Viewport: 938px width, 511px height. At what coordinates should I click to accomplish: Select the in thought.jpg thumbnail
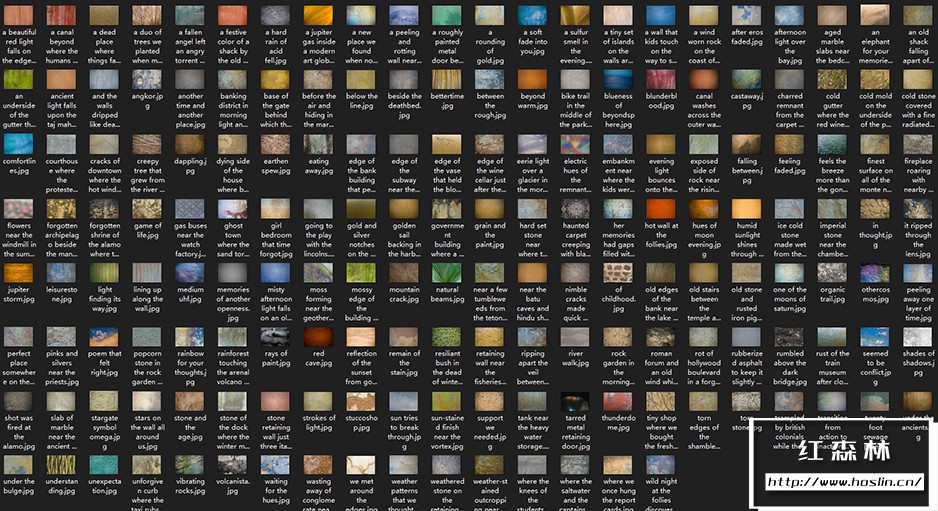[875, 209]
